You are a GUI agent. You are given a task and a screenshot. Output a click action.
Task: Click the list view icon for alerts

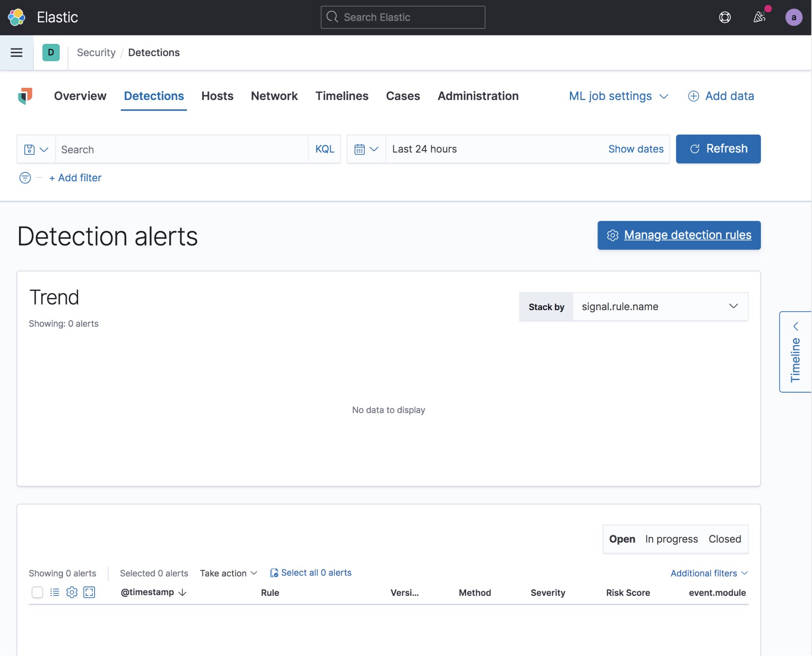54,591
